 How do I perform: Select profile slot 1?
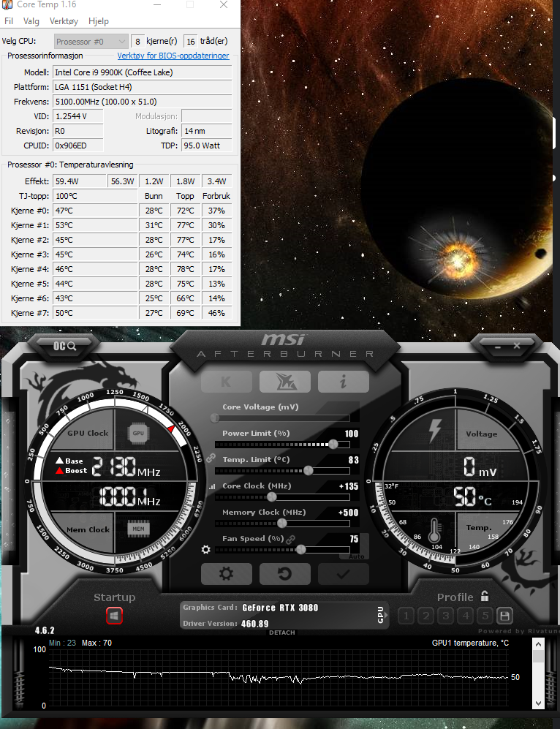click(x=406, y=616)
